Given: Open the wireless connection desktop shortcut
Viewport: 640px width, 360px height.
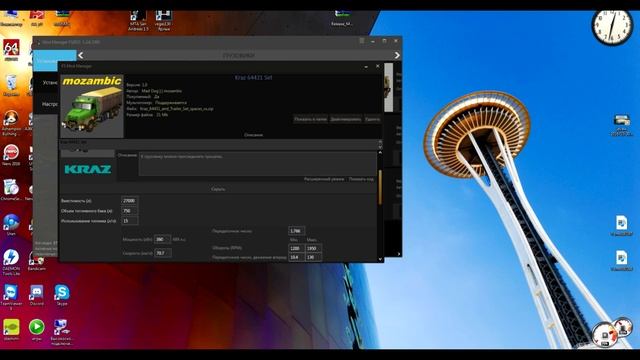Looking at the screenshot, I should (x=62, y=332).
